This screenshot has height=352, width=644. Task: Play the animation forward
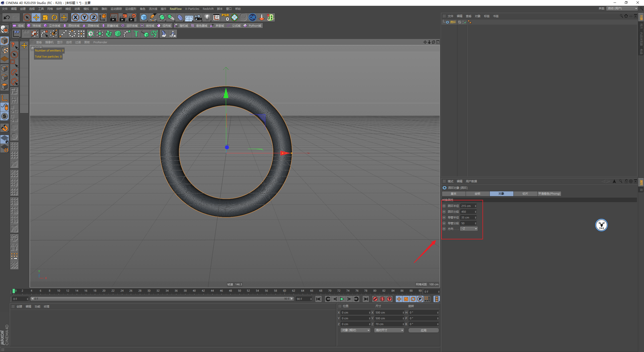[x=342, y=299]
